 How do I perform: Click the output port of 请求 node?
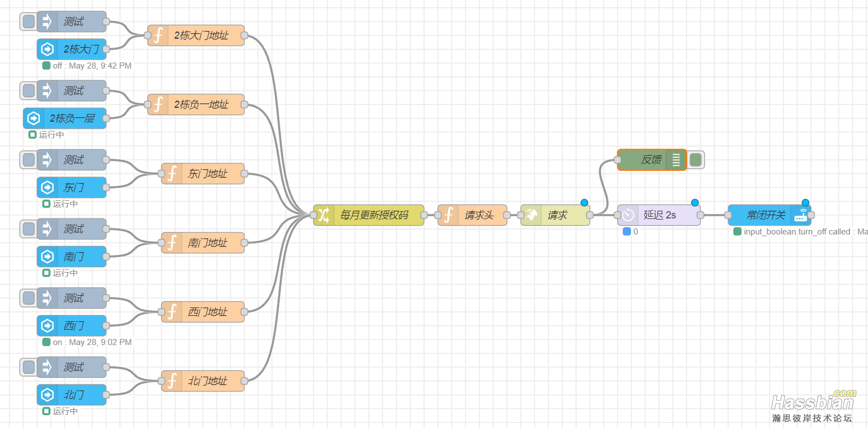pos(590,215)
